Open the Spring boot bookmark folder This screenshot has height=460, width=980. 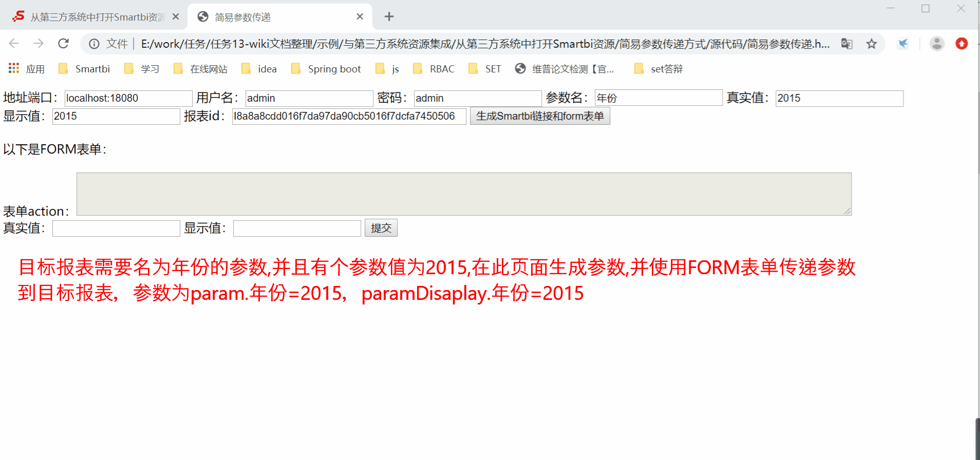coord(326,69)
